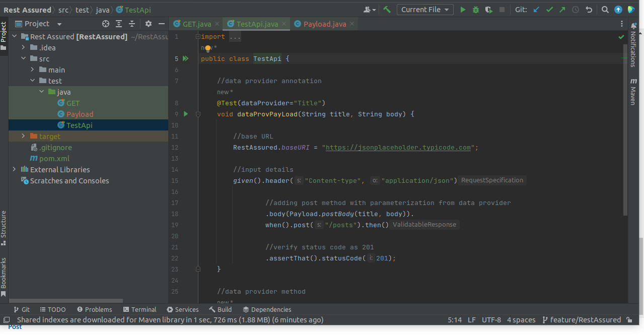Push commits with Git green arrow
Image resolution: width=644 pixels, height=335 pixels.
(562, 10)
